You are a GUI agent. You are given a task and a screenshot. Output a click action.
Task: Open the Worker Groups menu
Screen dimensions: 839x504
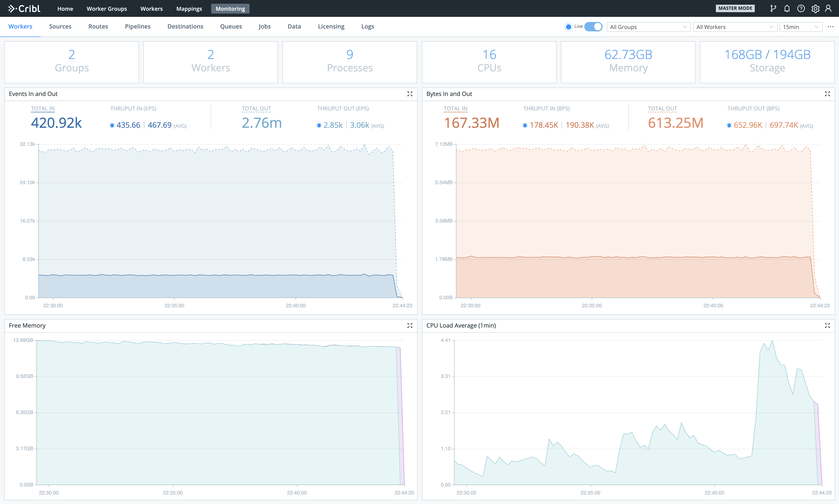point(107,8)
